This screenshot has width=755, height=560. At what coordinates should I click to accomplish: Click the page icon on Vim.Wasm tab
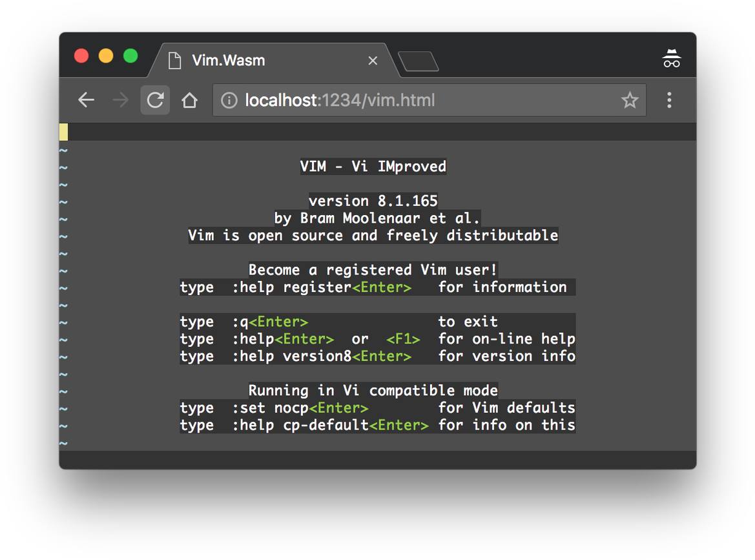pos(175,61)
